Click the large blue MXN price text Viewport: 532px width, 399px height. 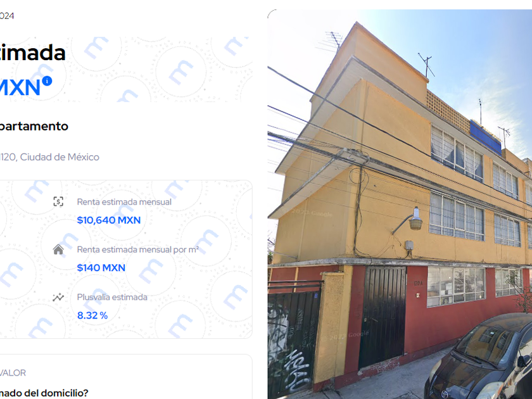[x=20, y=87]
